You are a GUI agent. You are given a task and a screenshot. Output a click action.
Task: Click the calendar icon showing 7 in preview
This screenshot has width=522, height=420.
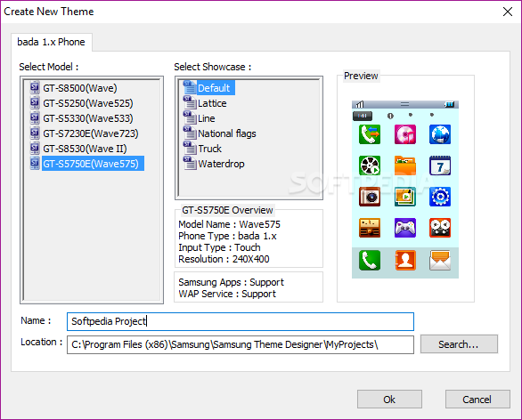tap(440, 166)
